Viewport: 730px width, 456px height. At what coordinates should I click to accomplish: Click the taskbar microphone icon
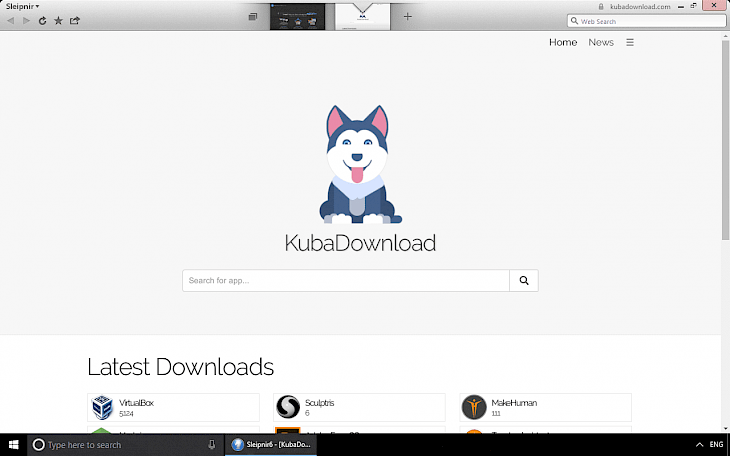pos(212,445)
